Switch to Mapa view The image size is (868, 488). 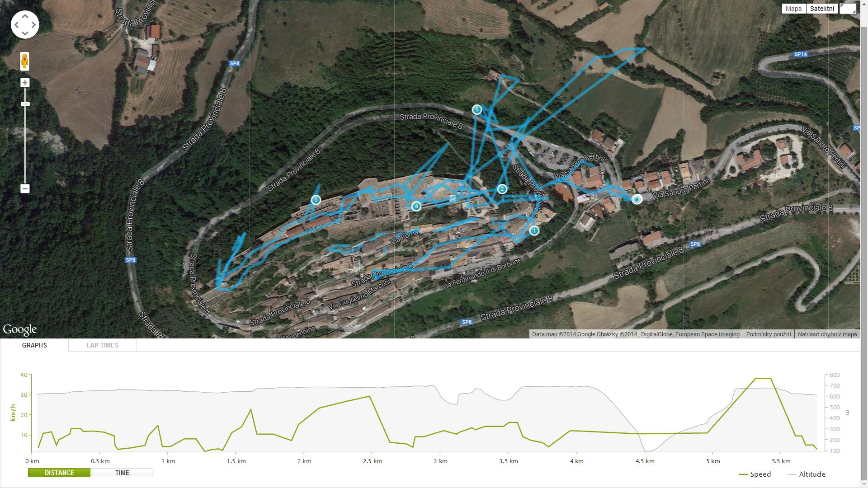click(794, 9)
